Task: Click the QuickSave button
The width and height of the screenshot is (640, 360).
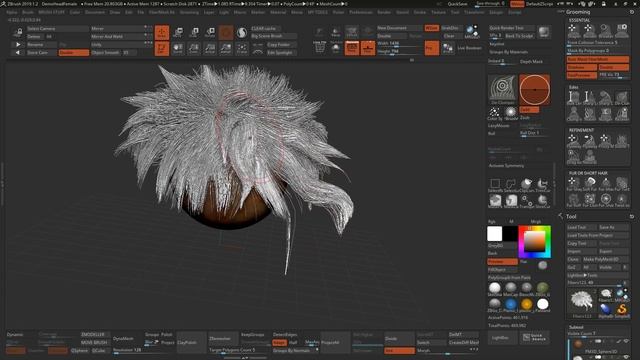Action: 457,4
